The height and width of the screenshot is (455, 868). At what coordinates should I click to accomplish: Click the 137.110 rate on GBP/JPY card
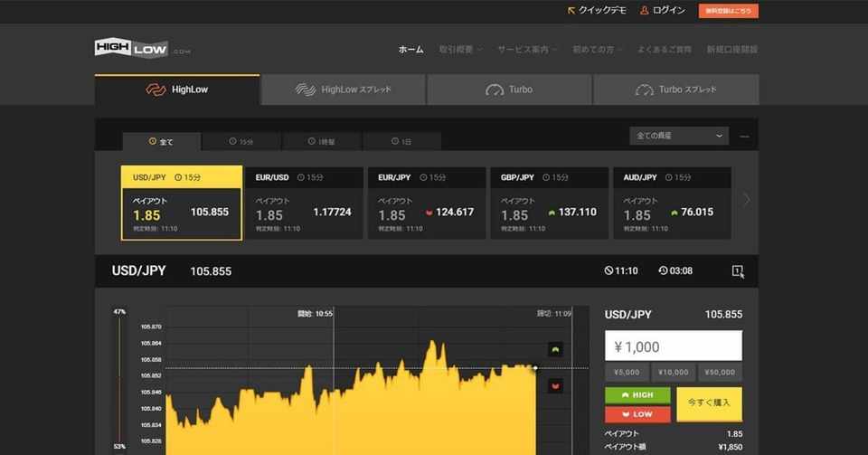(x=578, y=212)
